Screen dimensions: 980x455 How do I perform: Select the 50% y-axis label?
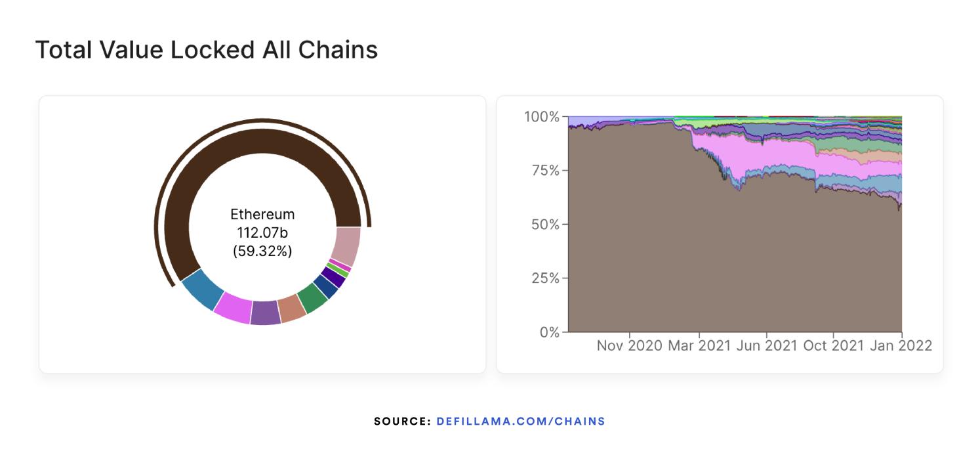pyautogui.click(x=544, y=225)
